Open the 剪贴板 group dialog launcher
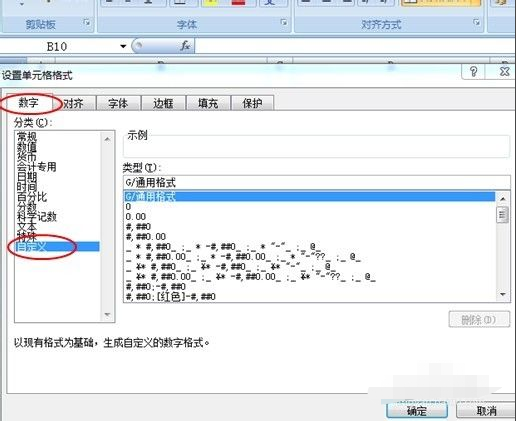This screenshot has height=421, width=516. point(87,23)
